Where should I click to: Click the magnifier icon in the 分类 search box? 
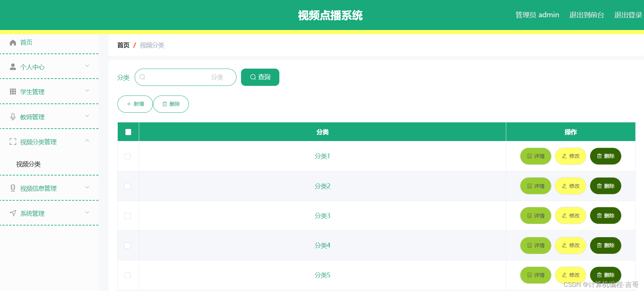pos(142,77)
